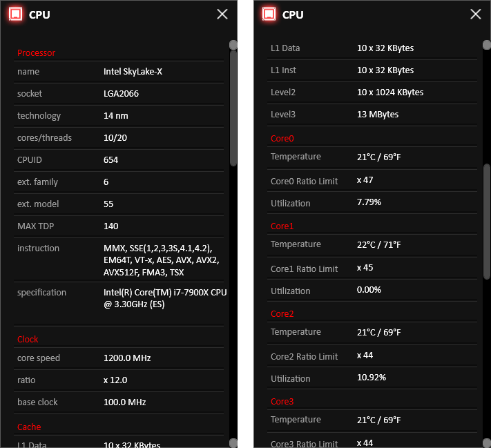
Task: Click the core speed row label
Action: click(39, 358)
